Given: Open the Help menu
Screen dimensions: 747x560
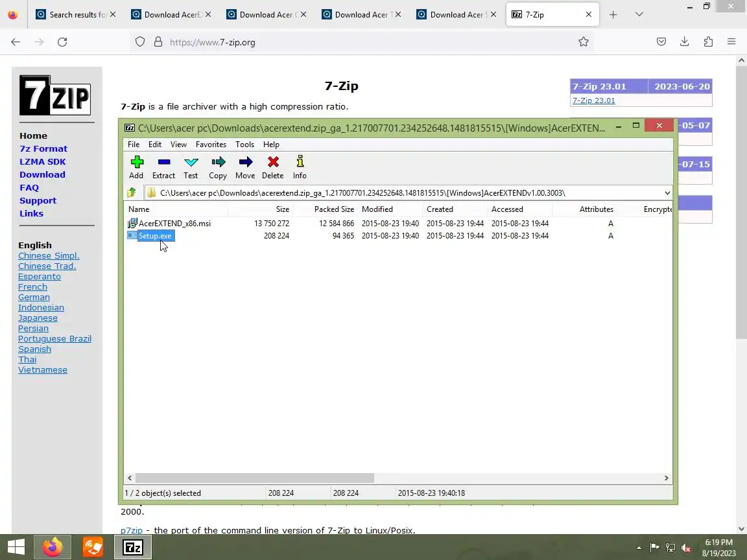Looking at the screenshot, I should [x=271, y=145].
